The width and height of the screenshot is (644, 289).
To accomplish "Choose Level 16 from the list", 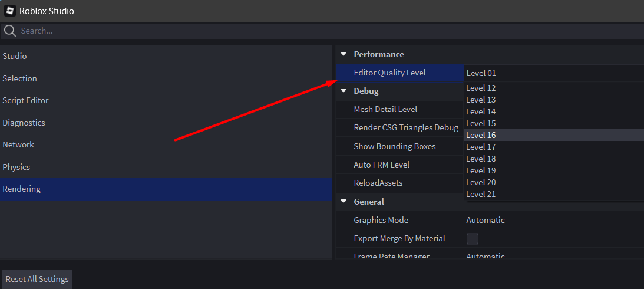I will [554, 135].
